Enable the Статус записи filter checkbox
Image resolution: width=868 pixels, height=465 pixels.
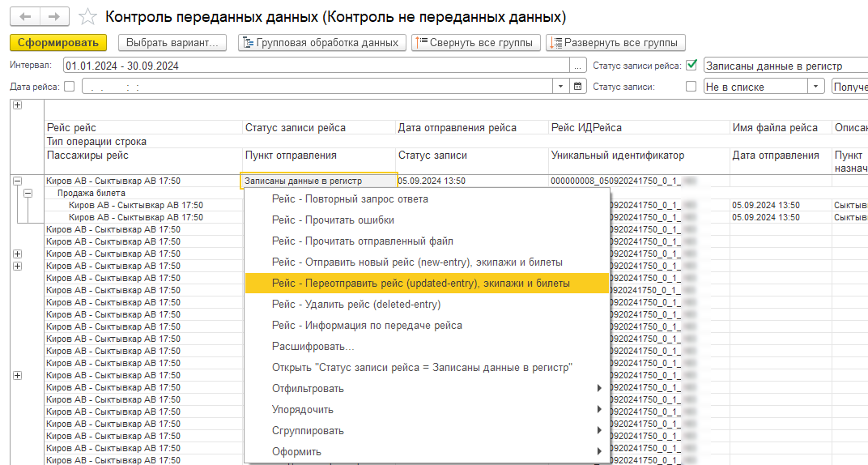point(691,87)
